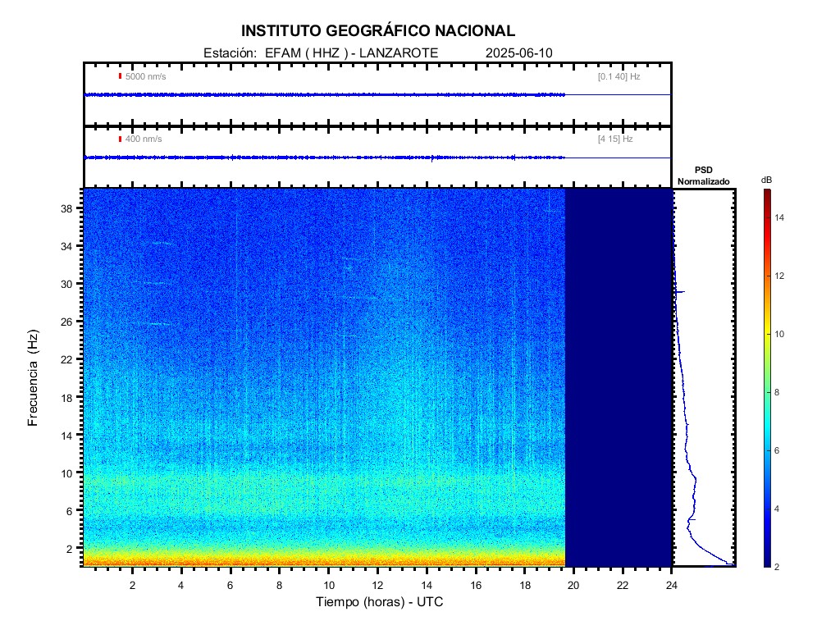Click the 34 Hz frequency tick label
Image resolution: width=840 pixels, height=630 pixels.
66,246
